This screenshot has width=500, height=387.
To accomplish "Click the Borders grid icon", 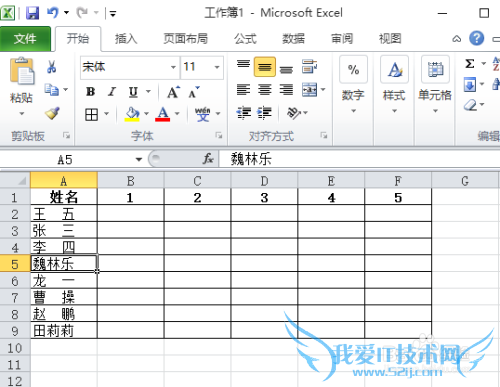I will 91,115.
